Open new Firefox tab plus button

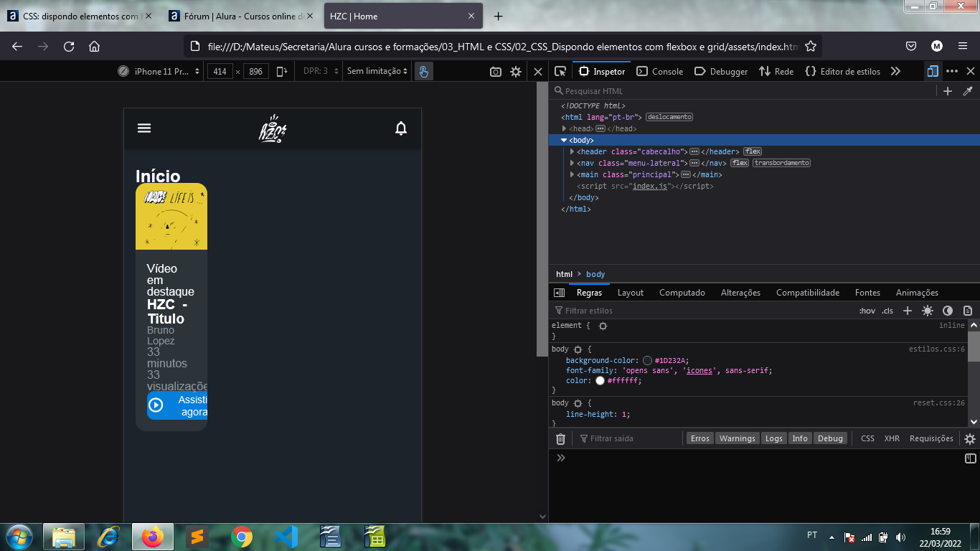click(x=499, y=16)
